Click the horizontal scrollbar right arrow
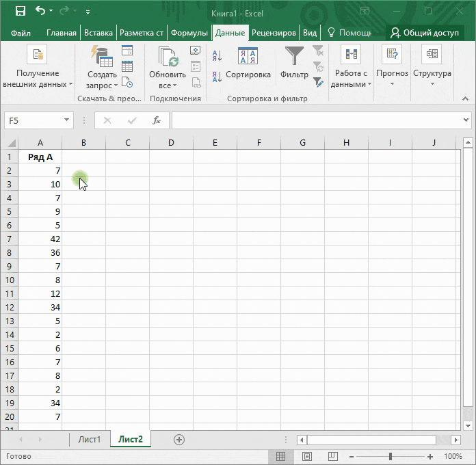476x465 pixels. coord(455,440)
